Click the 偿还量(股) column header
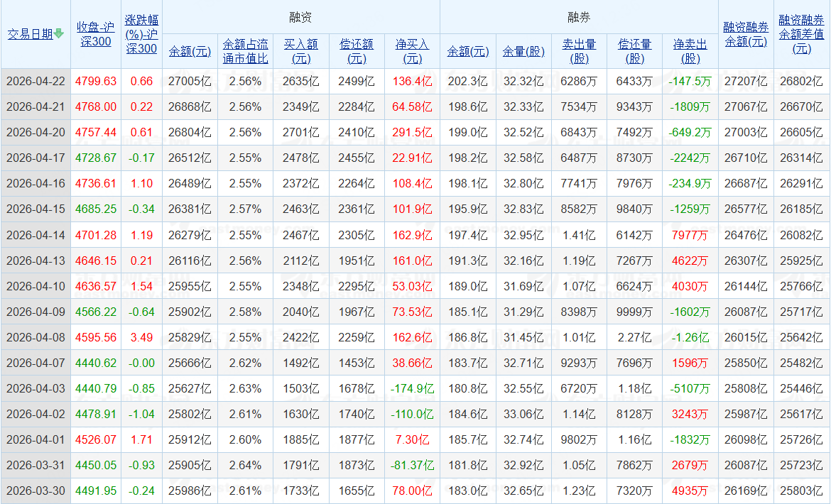This screenshot has width=831, height=504. 635,51
